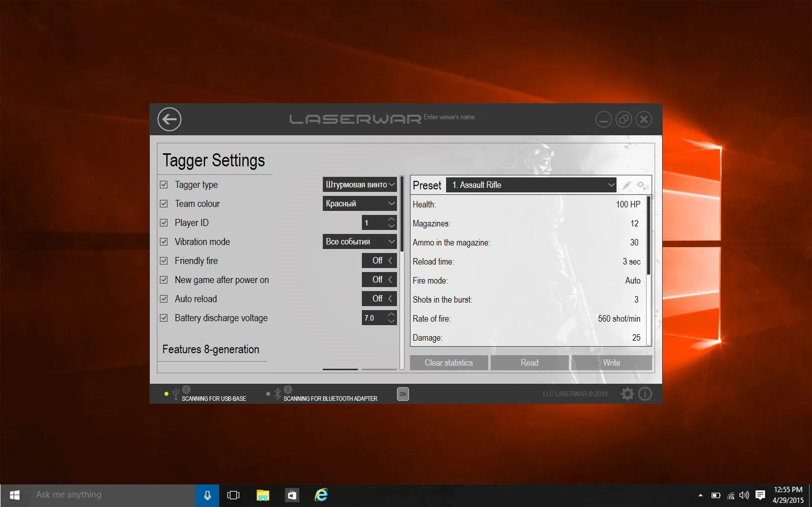Screen dimensions: 812x507
Task: Open the info icon in bottom bar
Action: pyautogui.click(x=645, y=394)
